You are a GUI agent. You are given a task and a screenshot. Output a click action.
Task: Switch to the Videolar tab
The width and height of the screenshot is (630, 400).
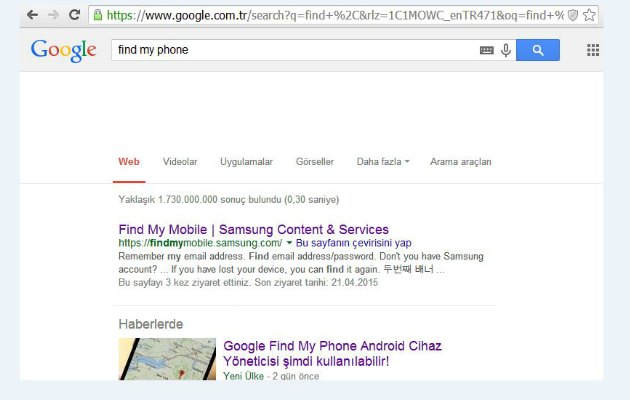(x=180, y=162)
